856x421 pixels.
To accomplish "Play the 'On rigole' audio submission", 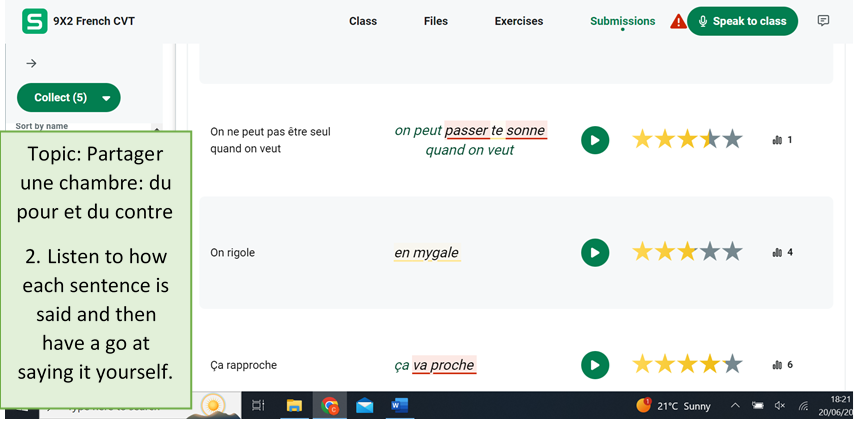I will [595, 253].
